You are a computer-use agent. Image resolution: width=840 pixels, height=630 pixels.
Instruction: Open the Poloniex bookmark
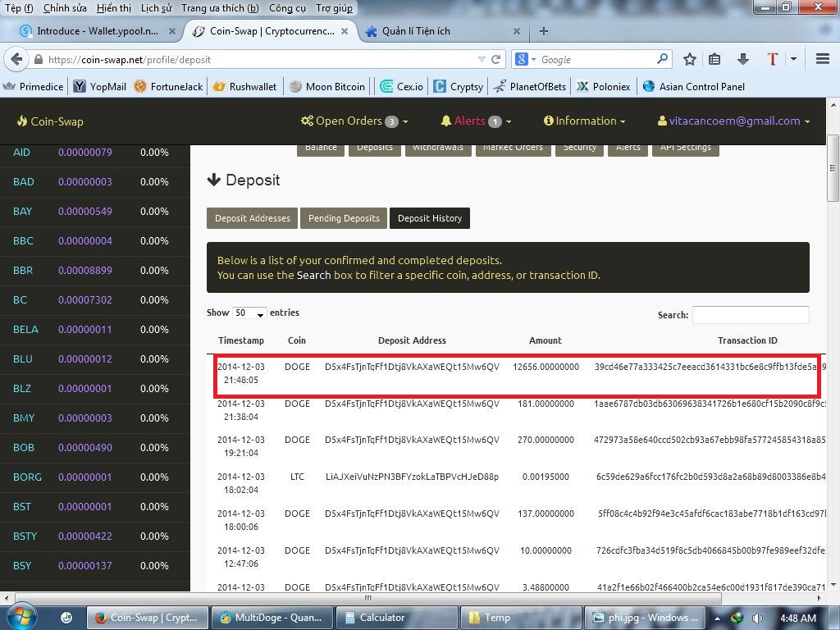pos(604,86)
